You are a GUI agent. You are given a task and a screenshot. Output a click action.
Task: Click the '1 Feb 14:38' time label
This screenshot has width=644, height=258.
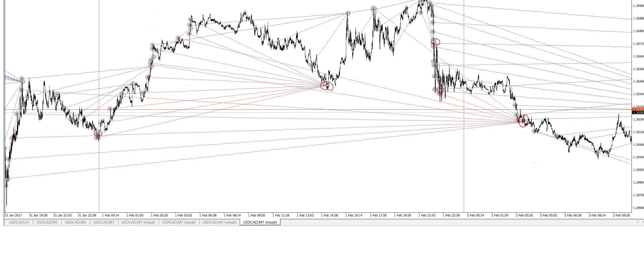click(x=329, y=215)
